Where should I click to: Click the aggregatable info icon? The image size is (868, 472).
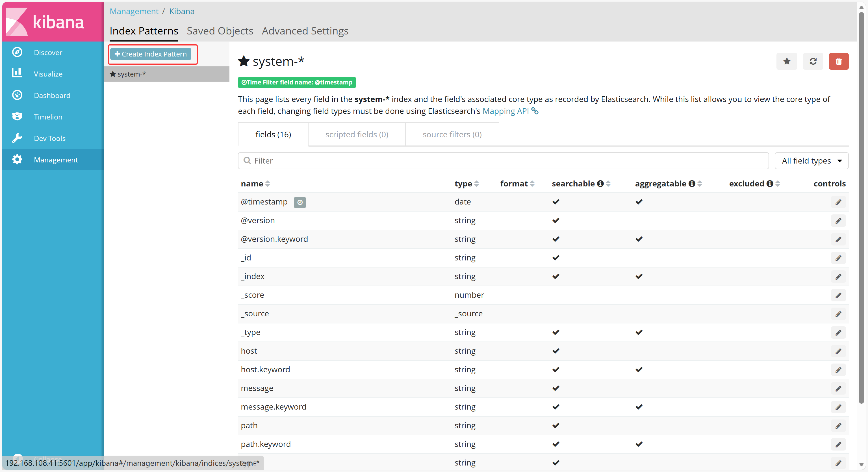click(692, 184)
